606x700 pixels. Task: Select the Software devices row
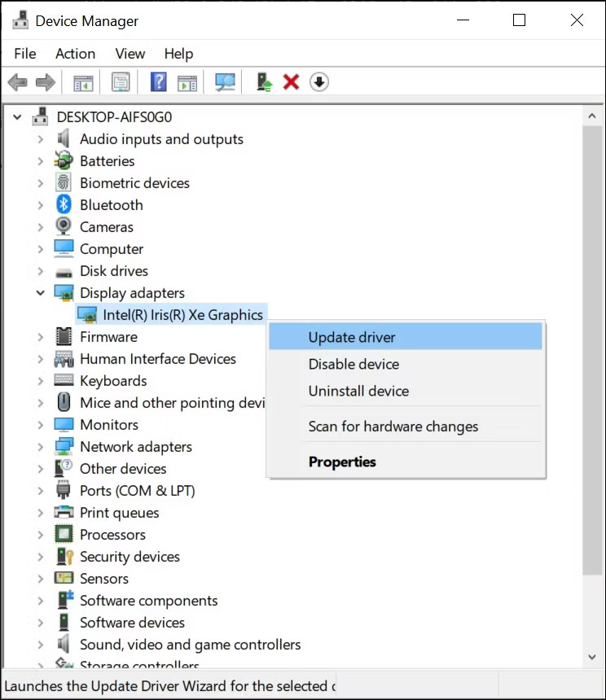point(132,623)
